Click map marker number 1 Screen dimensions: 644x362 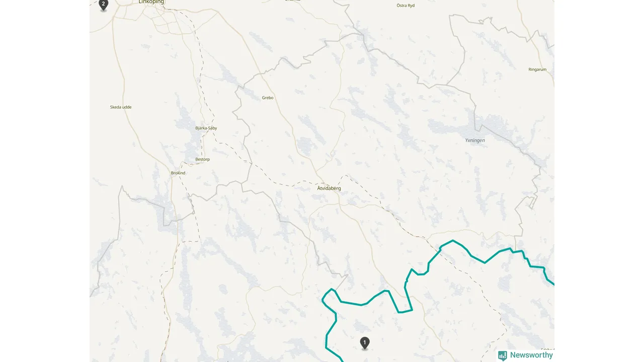pyautogui.click(x=365, y=343)
